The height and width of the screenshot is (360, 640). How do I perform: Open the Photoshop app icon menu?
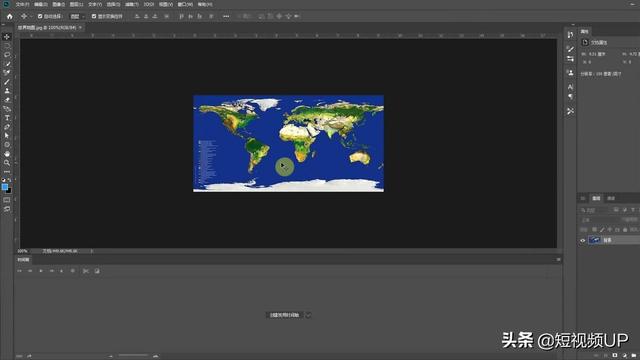6,4
